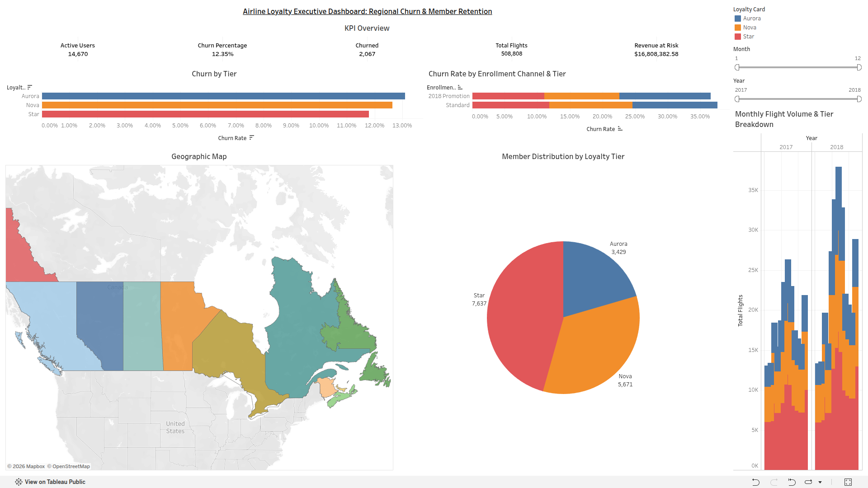Click the 2017 year column header

786,147
